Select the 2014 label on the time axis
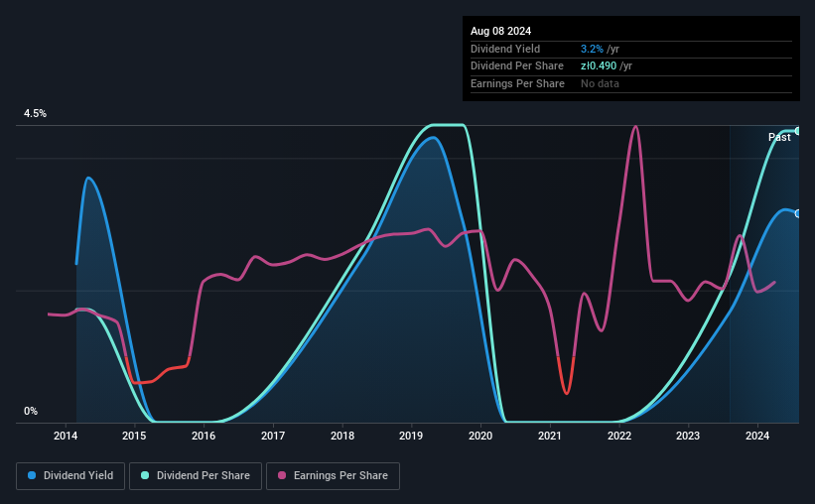The width and height of the screenshot is (815, 504). click(x=66, y=436)
